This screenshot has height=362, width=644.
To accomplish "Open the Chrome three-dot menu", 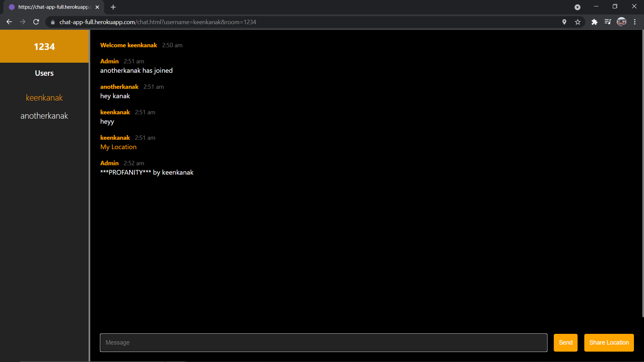I will coord(635,22).
